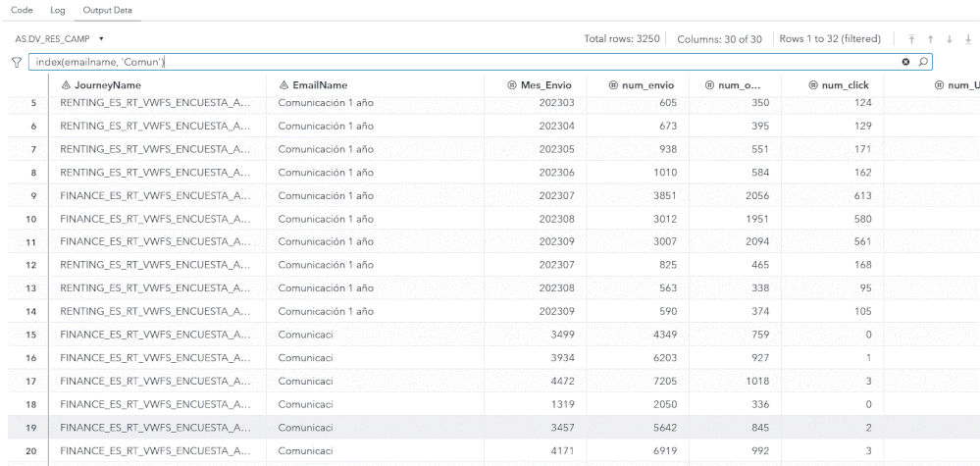Click the character type icon beside JourneyName
980x466 pixels.
(65, 84)
